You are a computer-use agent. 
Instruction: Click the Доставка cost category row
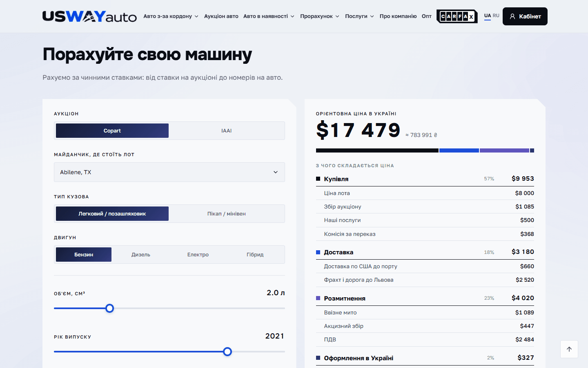coord(425,252)
